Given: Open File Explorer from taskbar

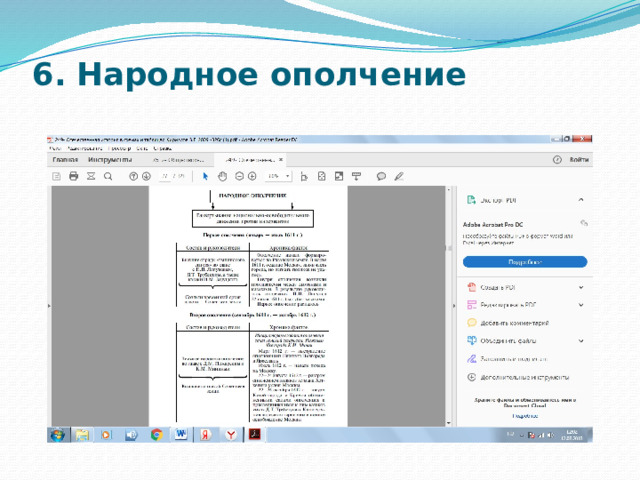Looking at the screenshot, I should coord(82,435).
